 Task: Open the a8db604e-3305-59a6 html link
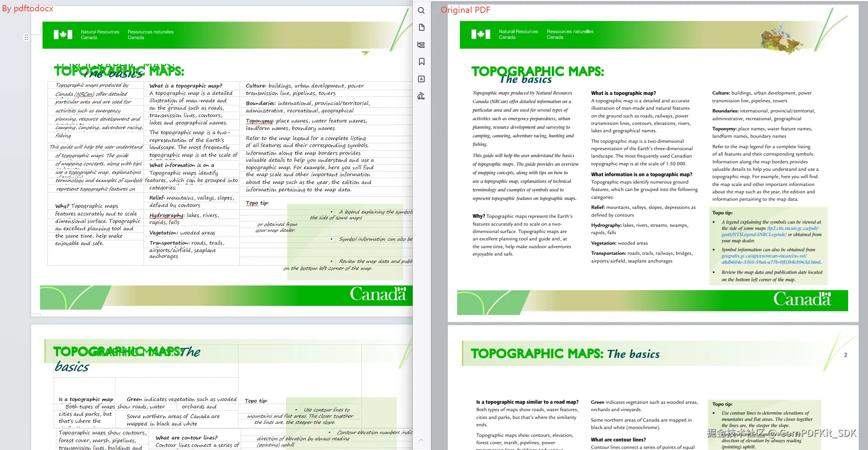click(x=771, y=262)
